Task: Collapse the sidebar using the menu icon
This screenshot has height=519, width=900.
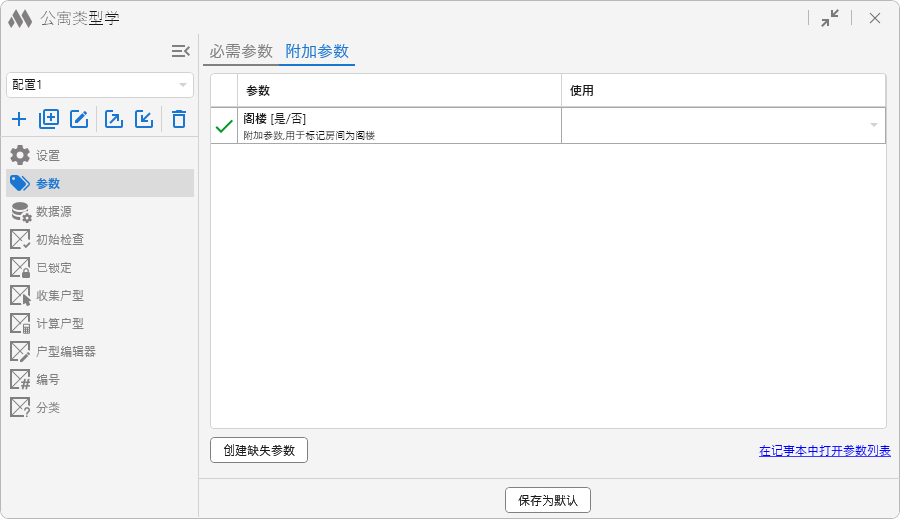Action: point(180,51)
